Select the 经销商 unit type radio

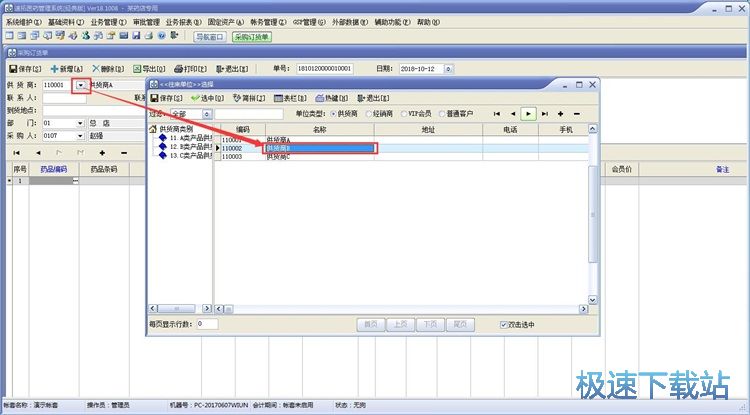pyautogui.click(x=369, y=114)
